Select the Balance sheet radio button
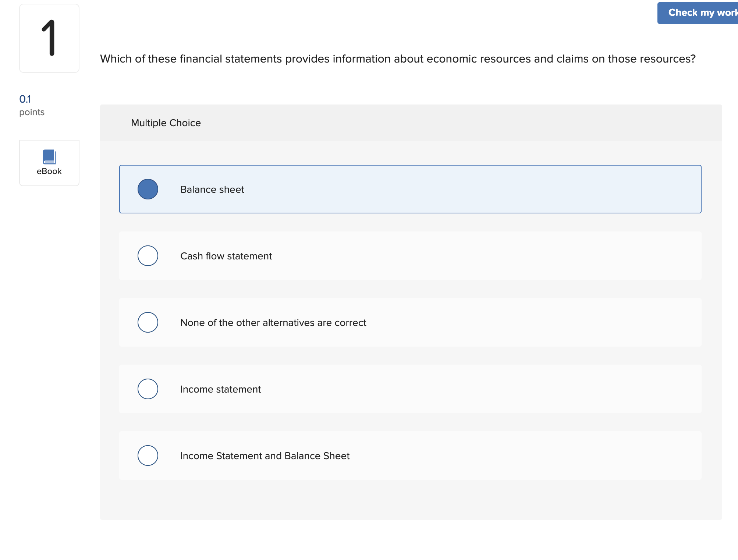Viewport: 738px width, 560px height. pyautogui.click(x=148, y=189)
